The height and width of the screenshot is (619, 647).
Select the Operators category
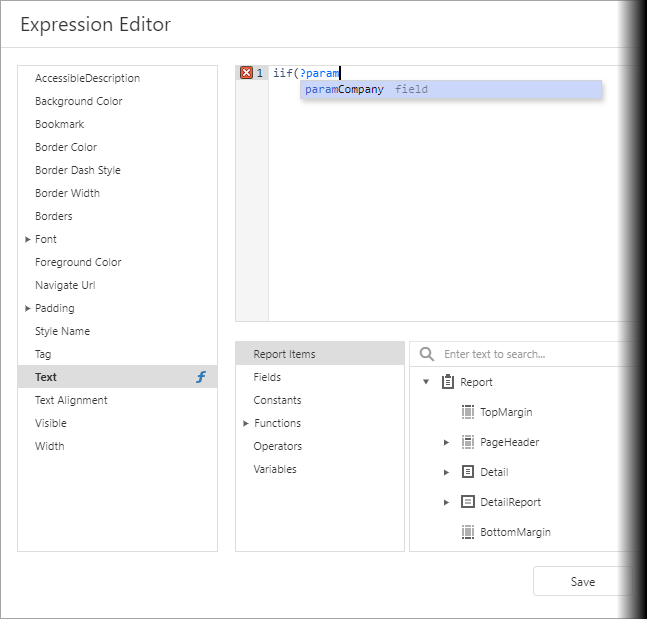[x=277, y=446]
